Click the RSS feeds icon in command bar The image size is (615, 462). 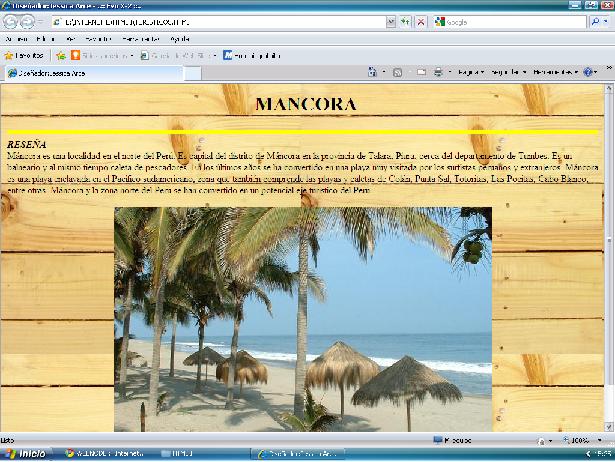click(398, 72)
